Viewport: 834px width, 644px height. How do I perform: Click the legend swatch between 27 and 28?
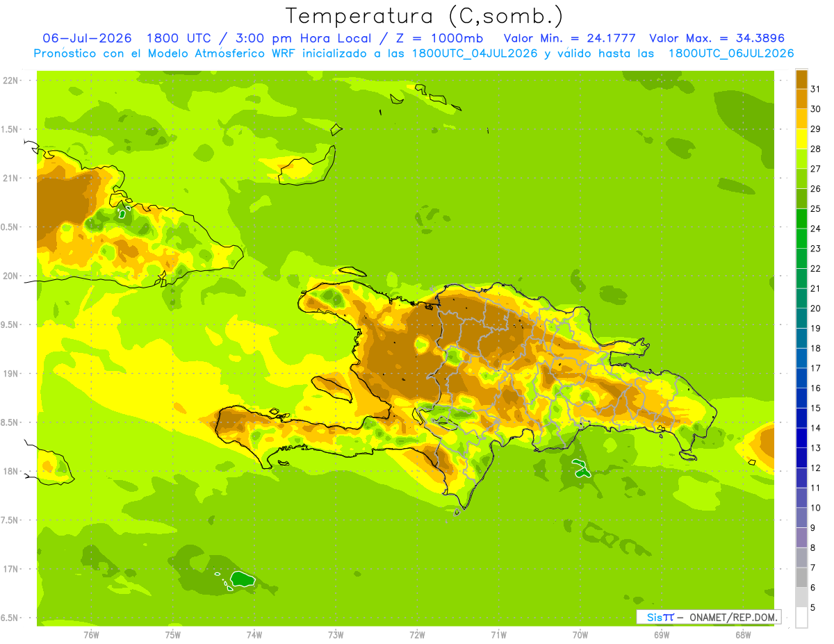point(801,158)
